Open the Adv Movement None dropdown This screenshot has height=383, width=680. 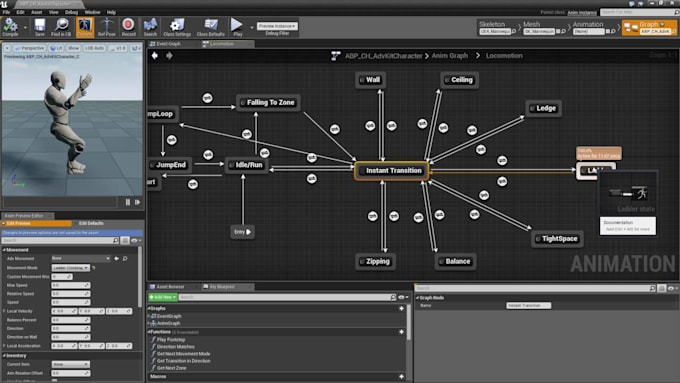81,259
